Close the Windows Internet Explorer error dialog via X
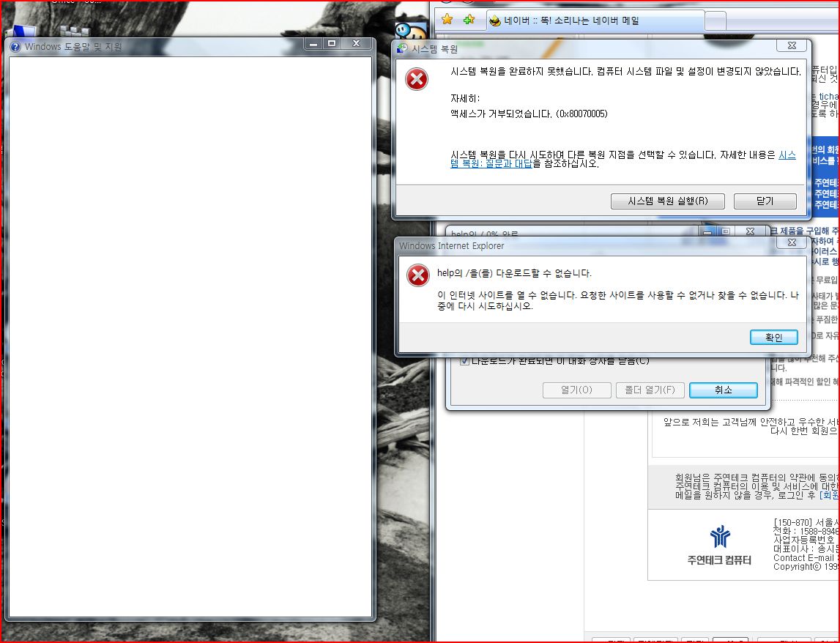 pyautogui.click(x=792, y=242)
